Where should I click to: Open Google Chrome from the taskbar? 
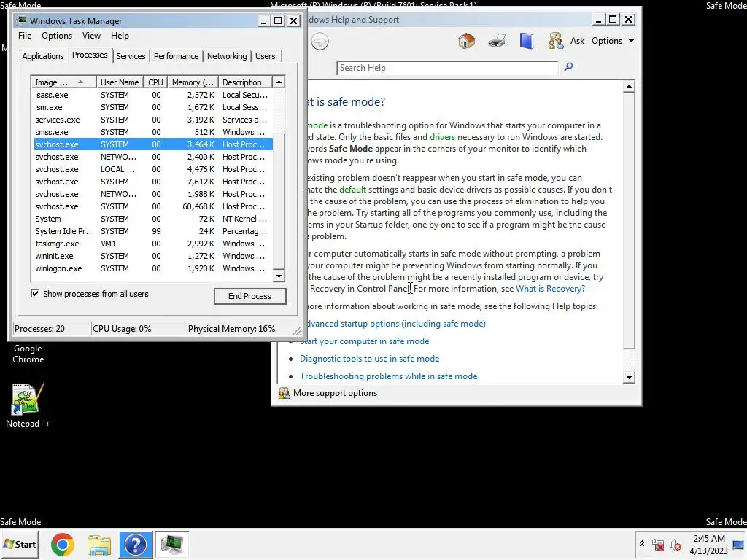pos(63,545)
